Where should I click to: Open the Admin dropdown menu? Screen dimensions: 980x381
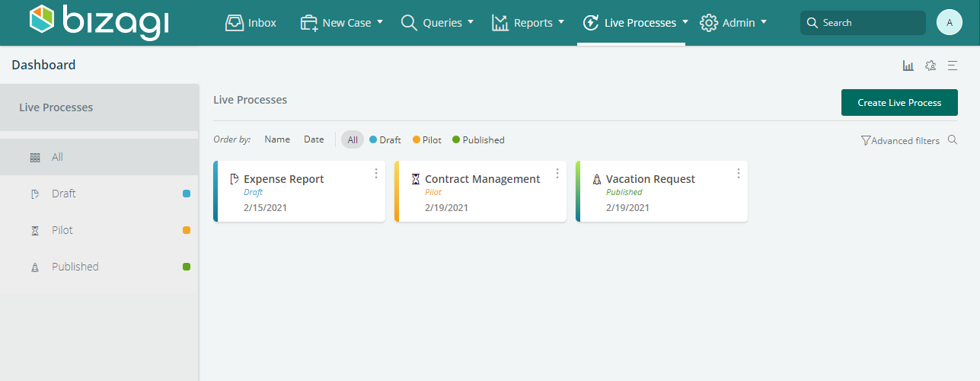coord(733,23)
